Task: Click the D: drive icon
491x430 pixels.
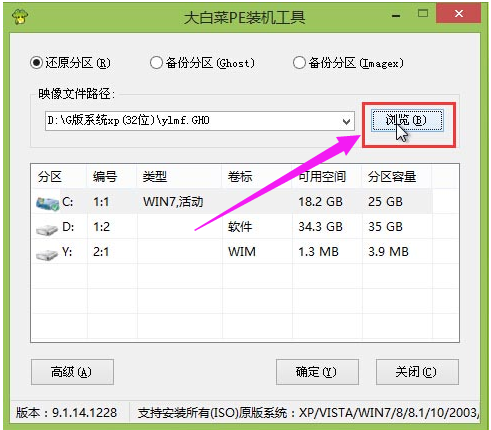Action: pos(47,229)
